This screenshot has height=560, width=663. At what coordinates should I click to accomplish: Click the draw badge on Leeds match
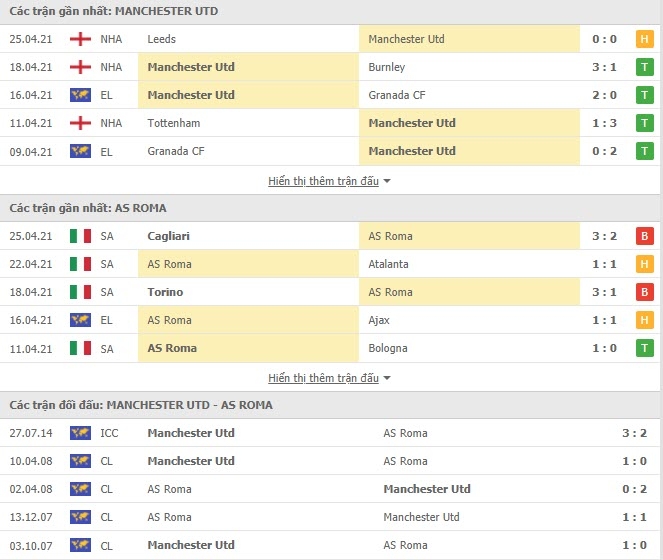click(x=644, y=39)
